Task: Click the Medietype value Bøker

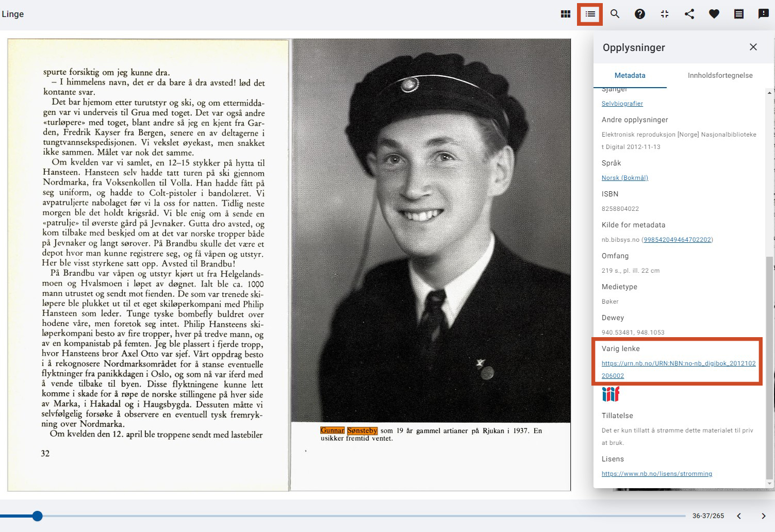Action: tap(610, 302)
